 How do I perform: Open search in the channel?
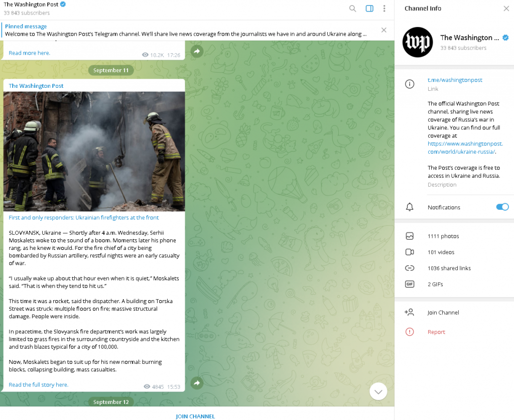point(352,9)
